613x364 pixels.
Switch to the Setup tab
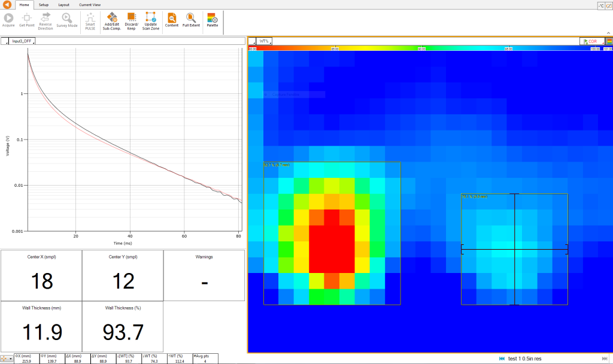(44, 5)
